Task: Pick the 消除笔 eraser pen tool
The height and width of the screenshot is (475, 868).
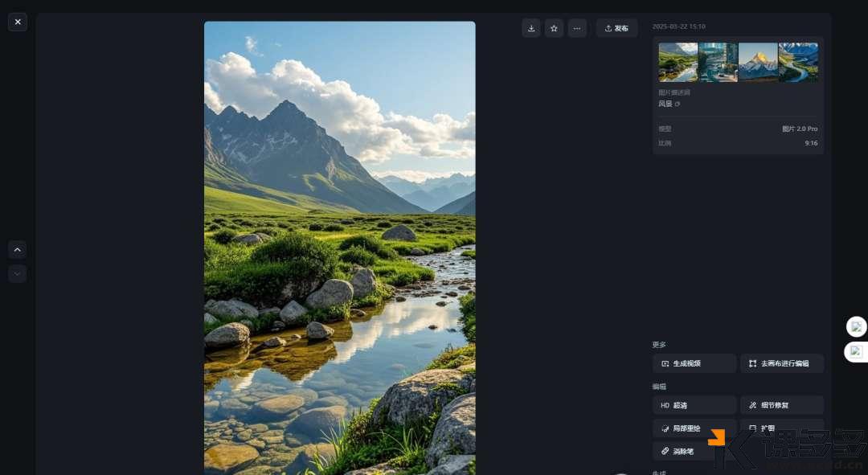Action: tap(683, 451)
